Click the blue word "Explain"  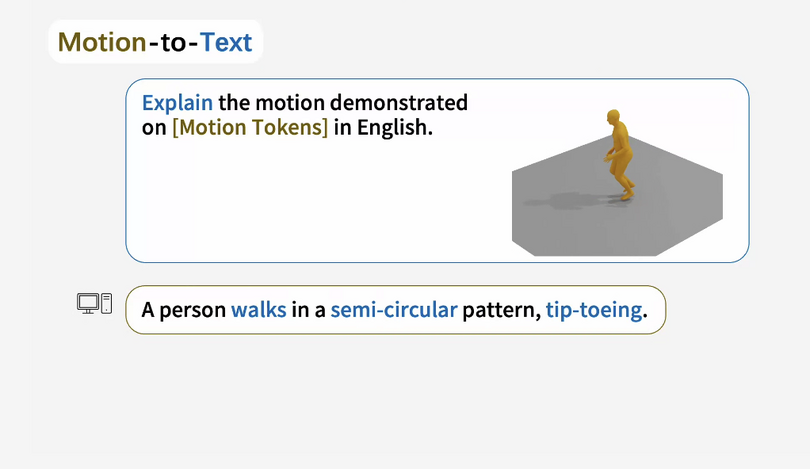(x=177, y=103)
